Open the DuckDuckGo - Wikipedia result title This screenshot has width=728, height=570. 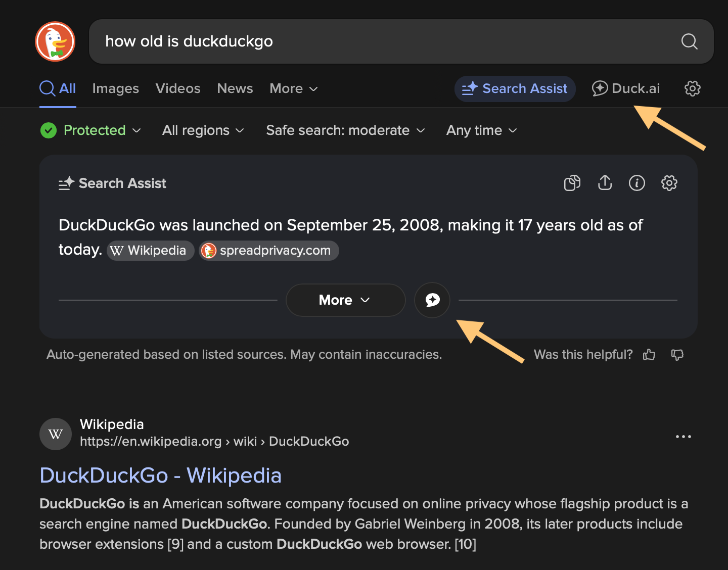pos(161,476)
